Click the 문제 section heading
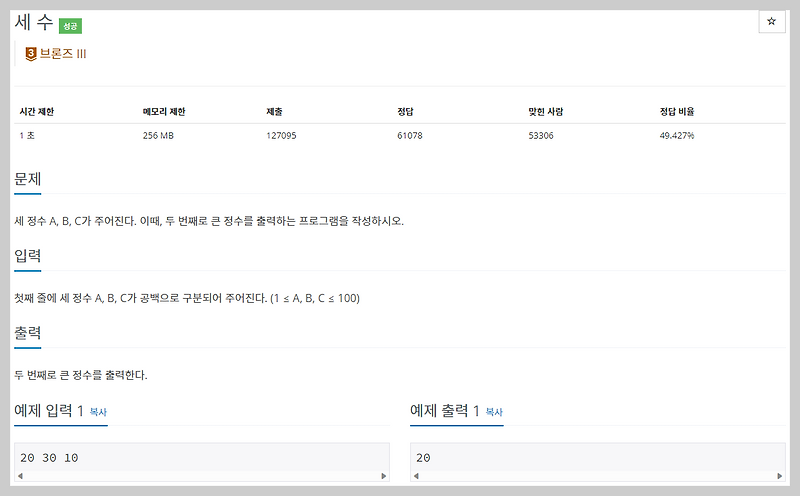 click(x=28, y=179)
